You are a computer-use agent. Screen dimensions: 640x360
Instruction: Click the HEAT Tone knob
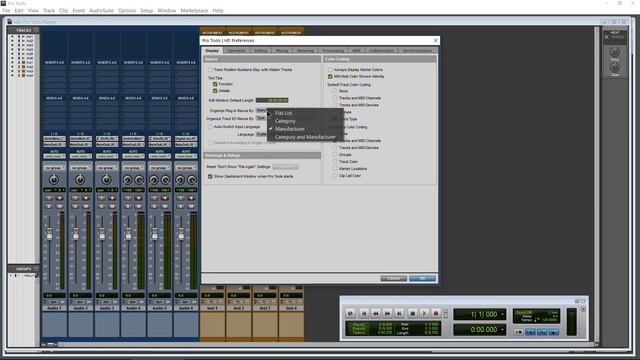point(615,67)
